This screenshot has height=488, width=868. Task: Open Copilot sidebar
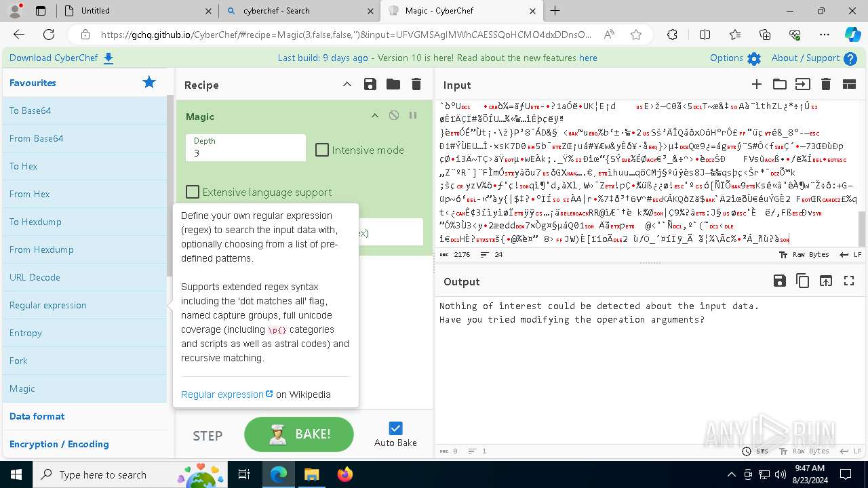pos(852,35)
